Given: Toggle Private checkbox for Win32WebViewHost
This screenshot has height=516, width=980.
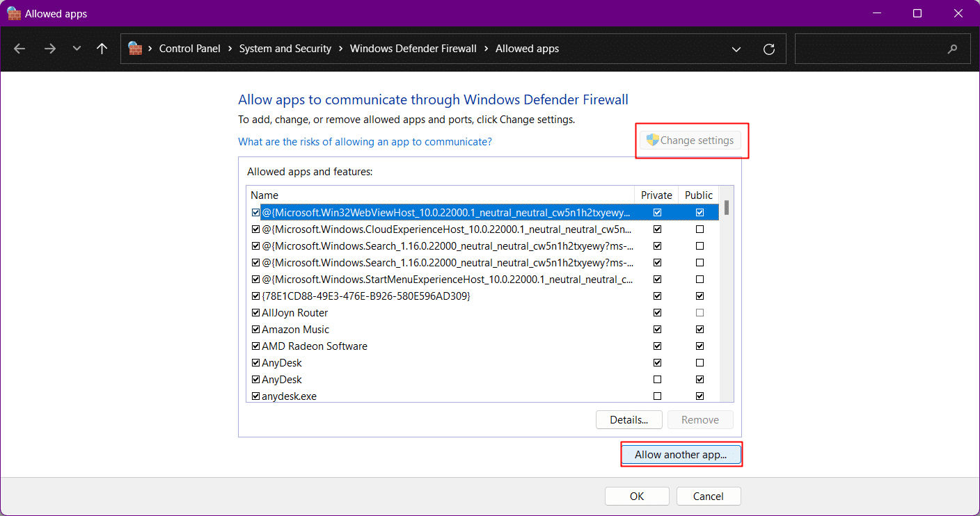Looking at the screenshot, I should coord(657,213).
